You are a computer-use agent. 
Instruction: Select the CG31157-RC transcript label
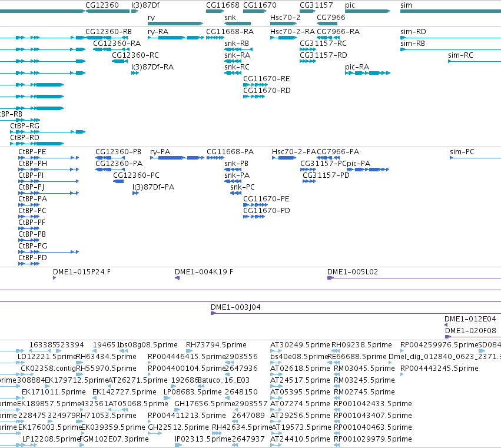click(x=323, y=44)
